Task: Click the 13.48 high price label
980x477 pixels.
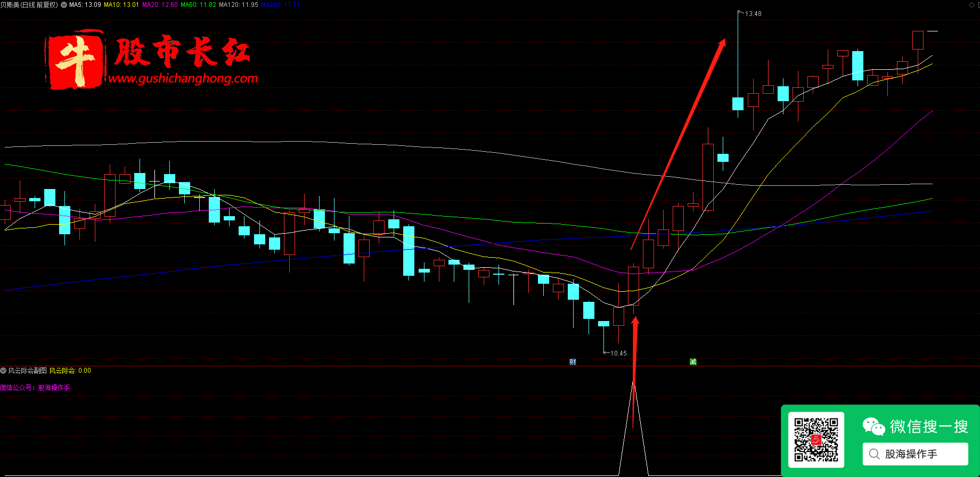Action: [x=753, y=14]
